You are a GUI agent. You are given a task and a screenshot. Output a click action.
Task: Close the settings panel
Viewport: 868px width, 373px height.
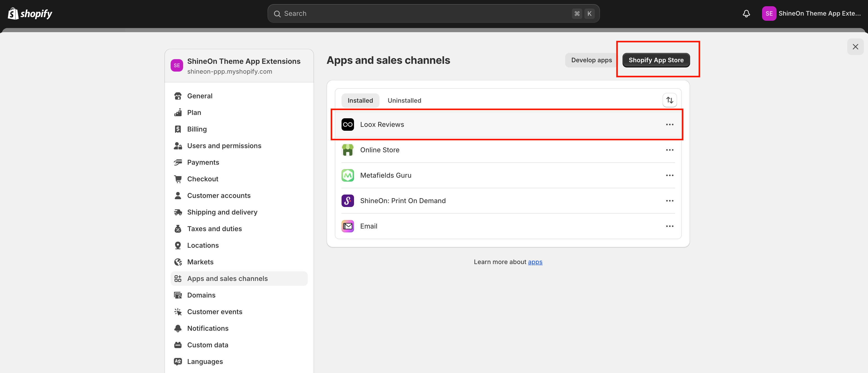point(855,47)
